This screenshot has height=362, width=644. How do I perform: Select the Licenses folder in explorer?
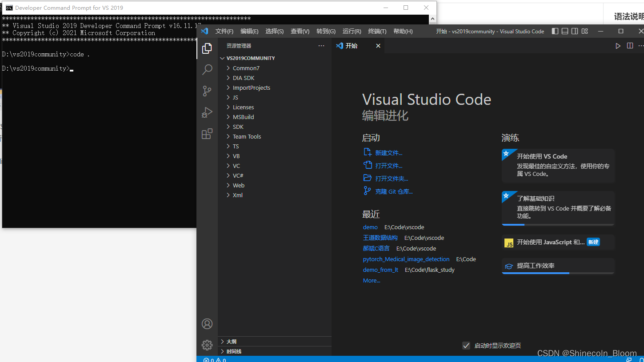tap(276, 107)
